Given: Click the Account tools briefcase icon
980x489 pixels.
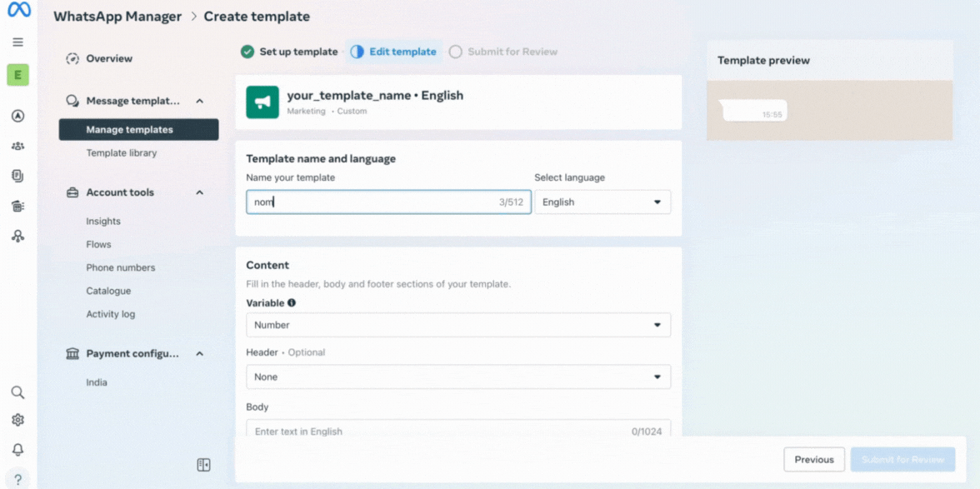Looking at the screenshot, I should (x=72, y=192).
